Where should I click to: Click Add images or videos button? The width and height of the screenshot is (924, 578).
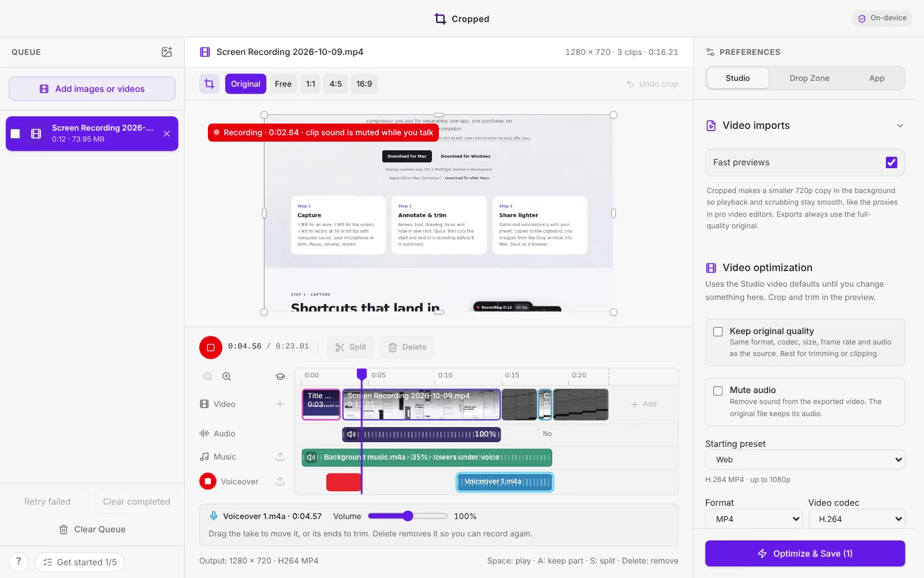(92, 89)
